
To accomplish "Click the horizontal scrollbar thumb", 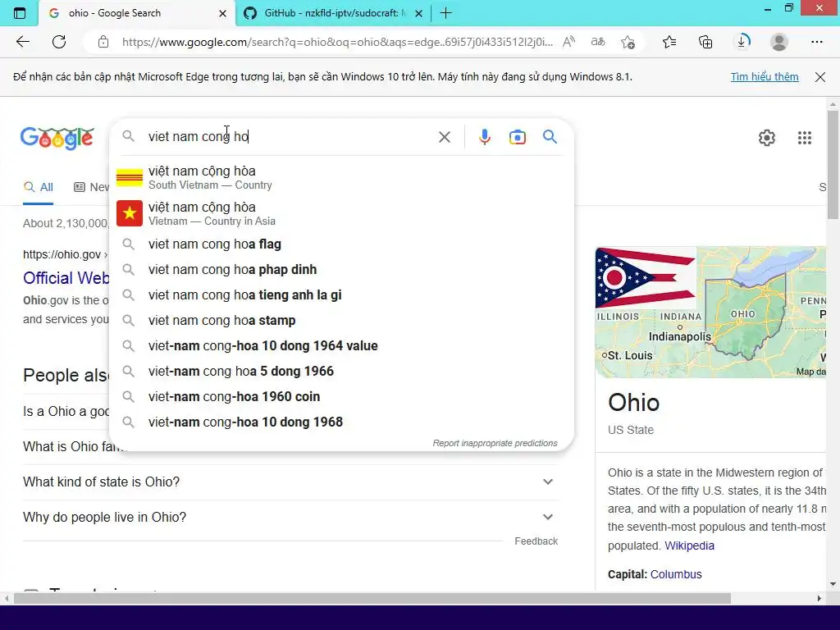I will (x=372, y=598).
